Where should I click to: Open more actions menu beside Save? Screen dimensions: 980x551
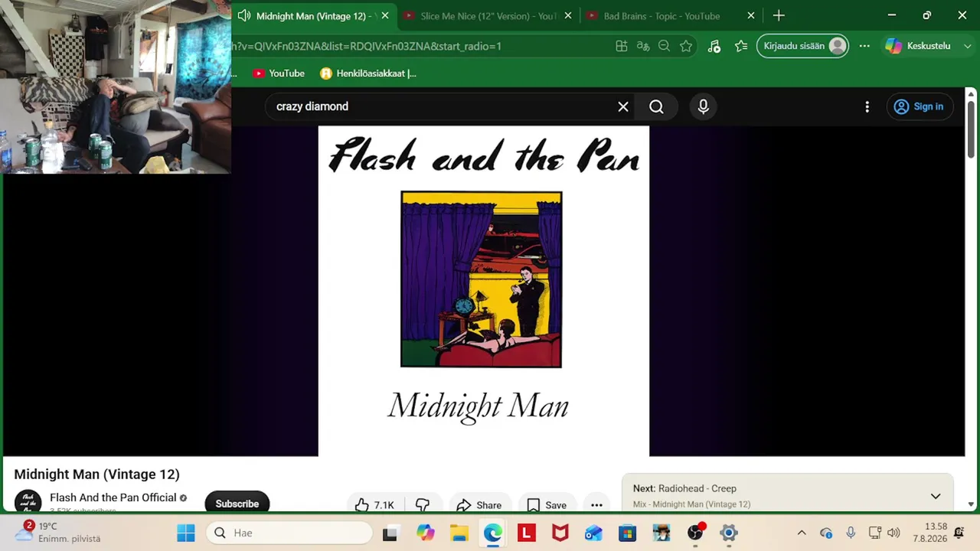[x=596, y=505]
